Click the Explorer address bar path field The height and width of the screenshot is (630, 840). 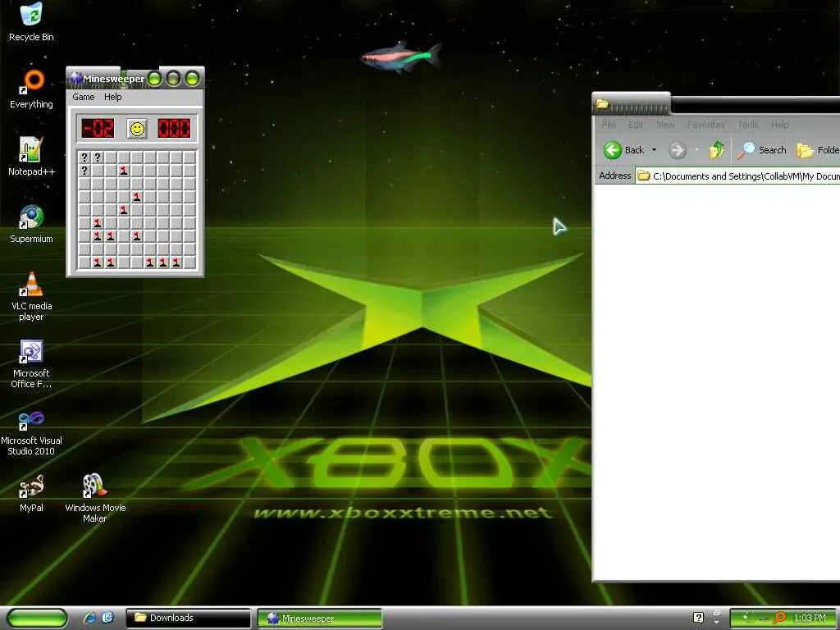pos(737,176)
